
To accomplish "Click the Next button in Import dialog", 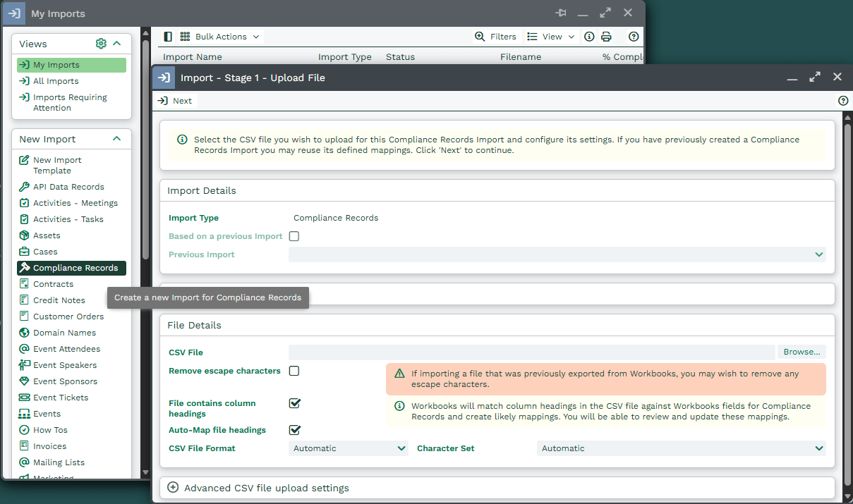I will 175,101.
